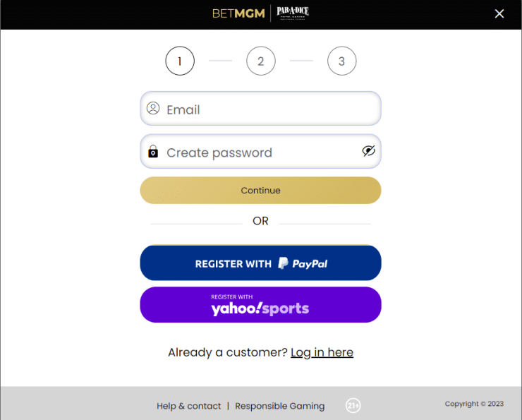Click the gold Continue button
The width and height of the screenshot is (522, 420).
click(x=261, y=190)
